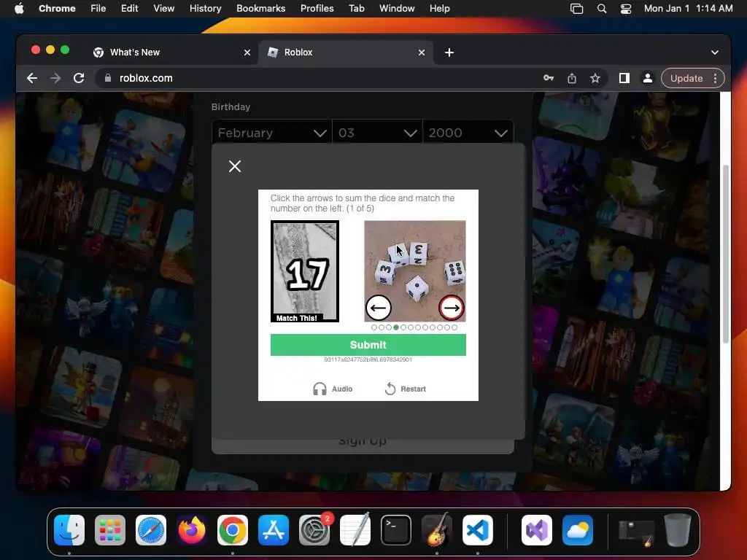This screenshot has width=747, height=560.
Task: Click the page vertical scrollbar
Action: click(x=725, y=254)
